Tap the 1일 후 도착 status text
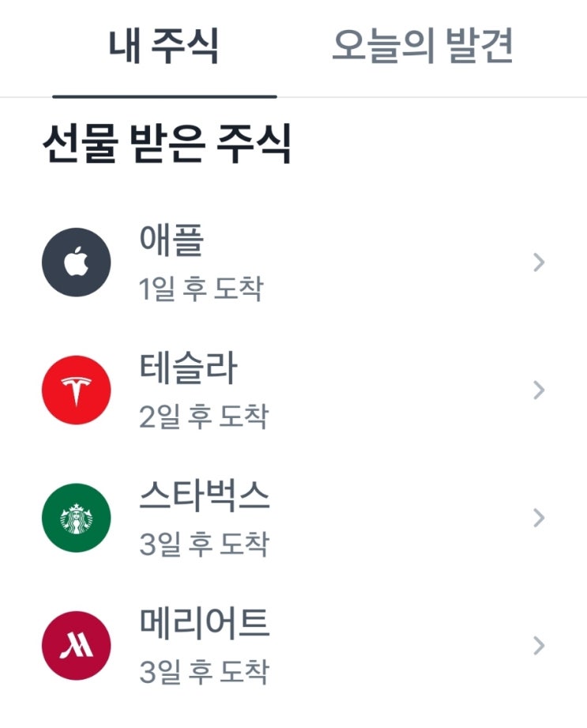This screenshot has height=728, width=587. click(x=201, y=289)
